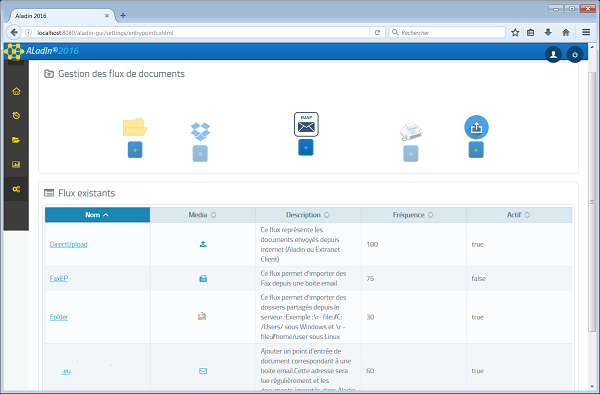Sort table by Description column
Viewport: 600px width, 394px height.
coord(308,215)
